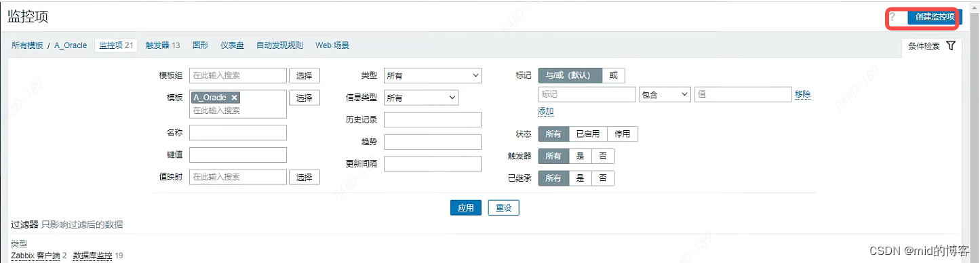Select 停用 status option

click(x=623, y=134)
